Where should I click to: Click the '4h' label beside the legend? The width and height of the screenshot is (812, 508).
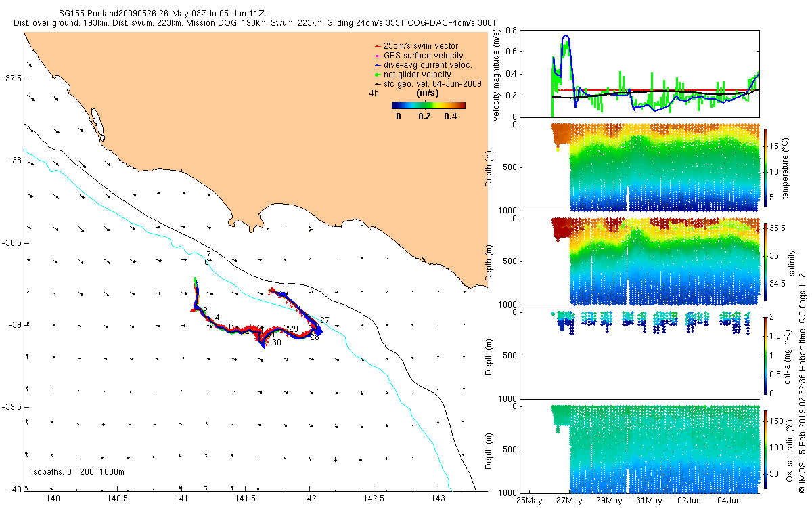374,95
